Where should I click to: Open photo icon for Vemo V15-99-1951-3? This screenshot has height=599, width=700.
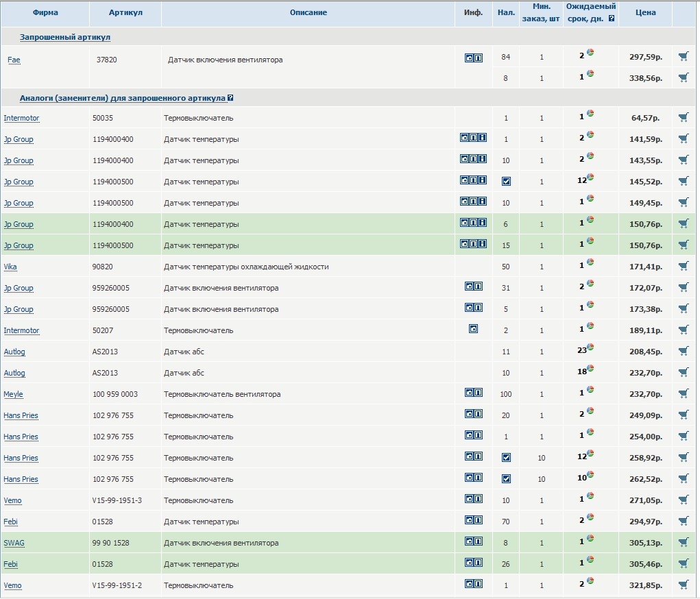469,499
